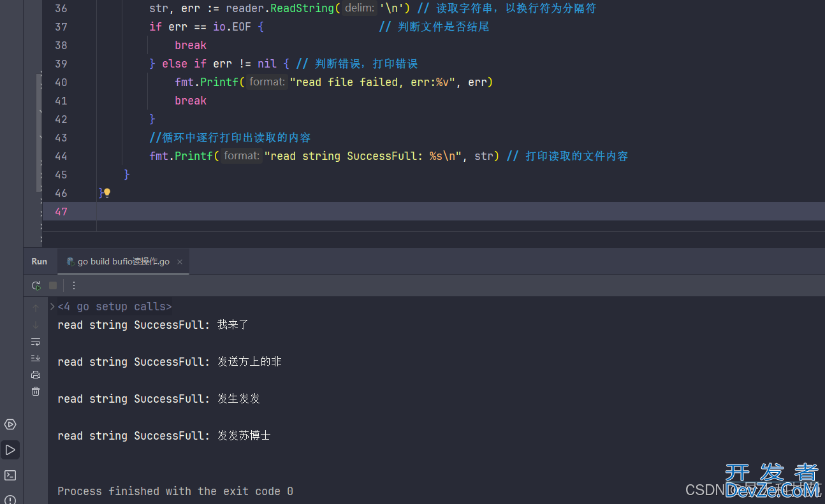Click the 'format:' inlay hint on line 40
The width and height of the screenshot is (825, 504).
267,82
